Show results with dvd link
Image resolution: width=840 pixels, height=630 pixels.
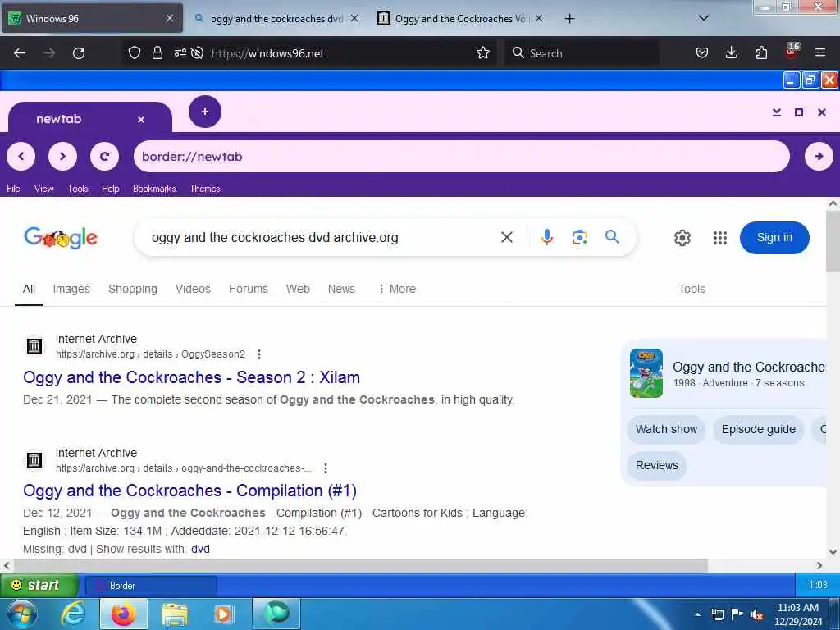pos(200,549)
